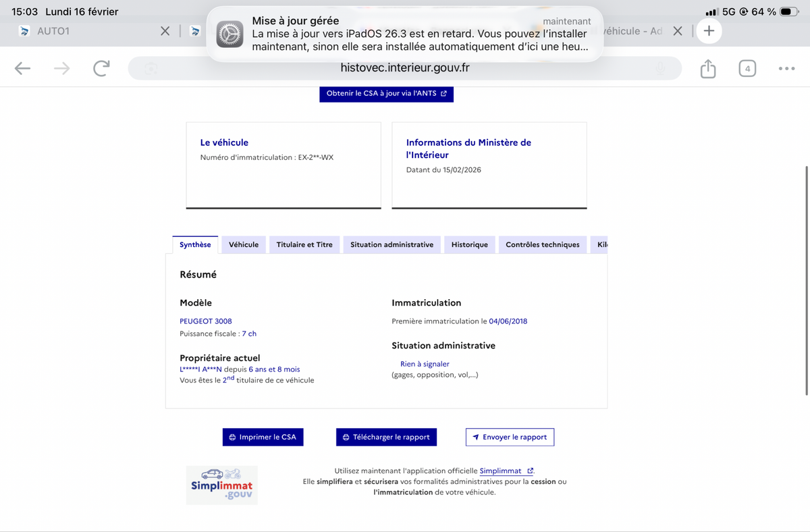This screenshot has width=810, height=532.
Task: Open the Historique tab
Action: [470, 244]
